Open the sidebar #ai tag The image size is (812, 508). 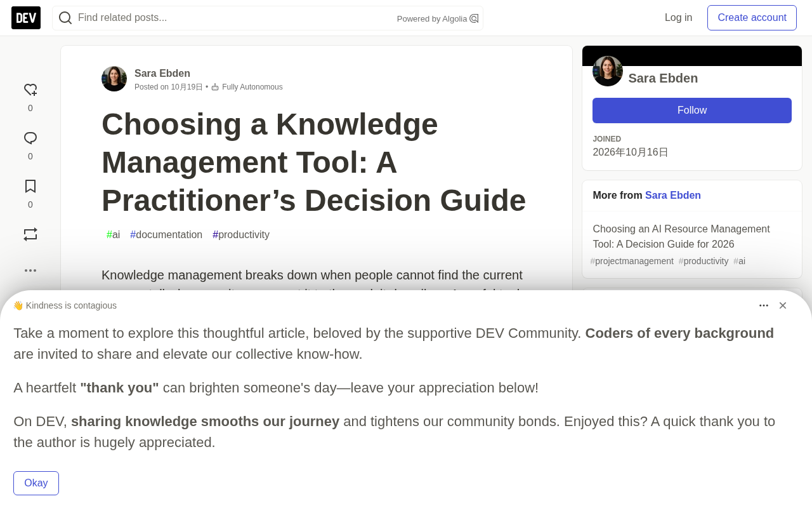click(739, 261)
